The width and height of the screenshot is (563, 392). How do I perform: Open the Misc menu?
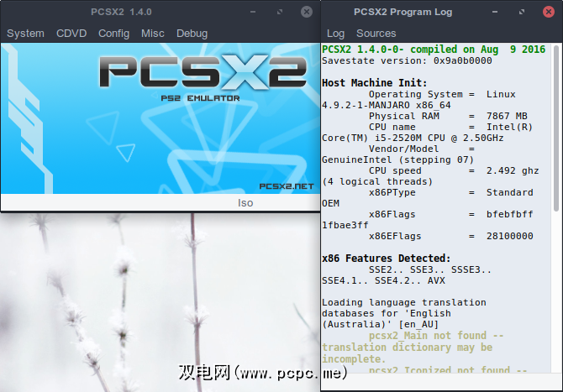click(x=153, y=34)
